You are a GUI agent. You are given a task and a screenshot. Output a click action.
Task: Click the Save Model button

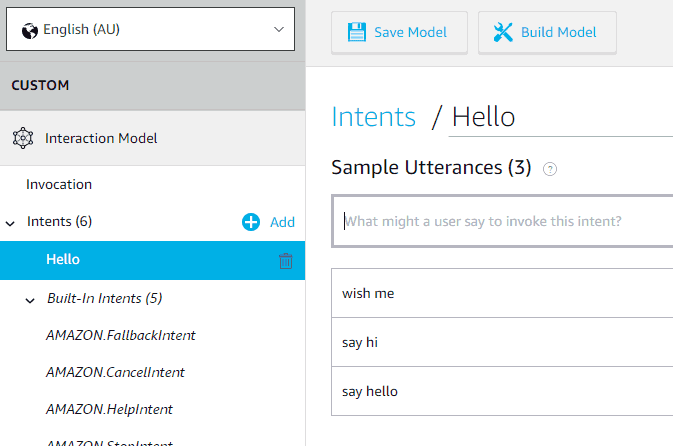coord(399,33)
